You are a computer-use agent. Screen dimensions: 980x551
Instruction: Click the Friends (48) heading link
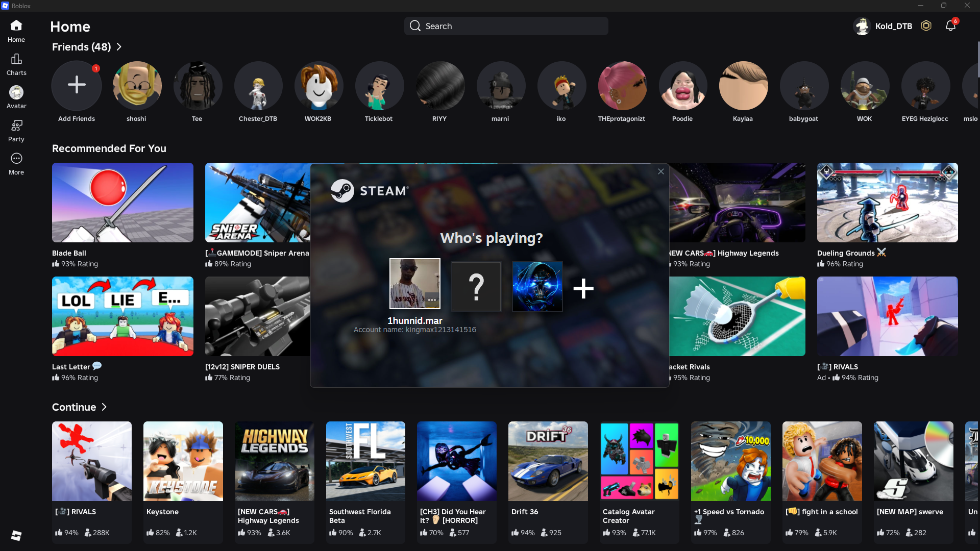pos(82,47)
